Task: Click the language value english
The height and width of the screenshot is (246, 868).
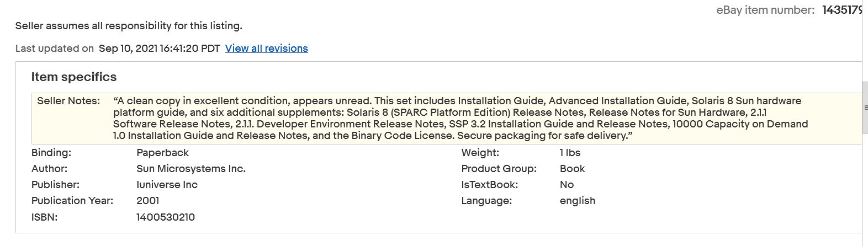Action: [577, 201]
